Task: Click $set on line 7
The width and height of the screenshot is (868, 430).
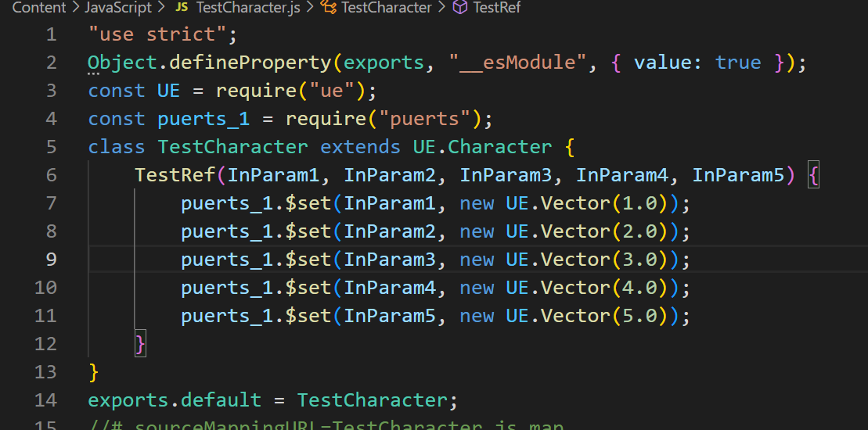Action: (308, 203)
